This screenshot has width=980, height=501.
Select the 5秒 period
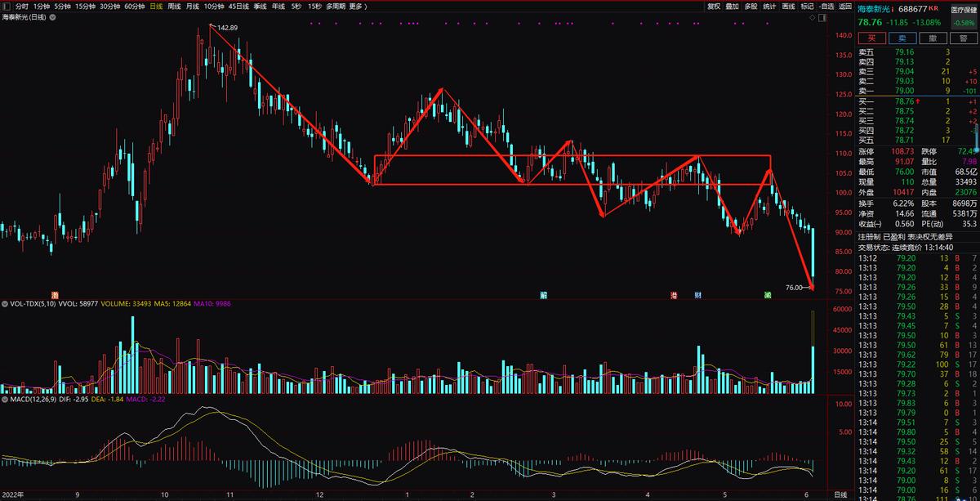coord(296,6)
